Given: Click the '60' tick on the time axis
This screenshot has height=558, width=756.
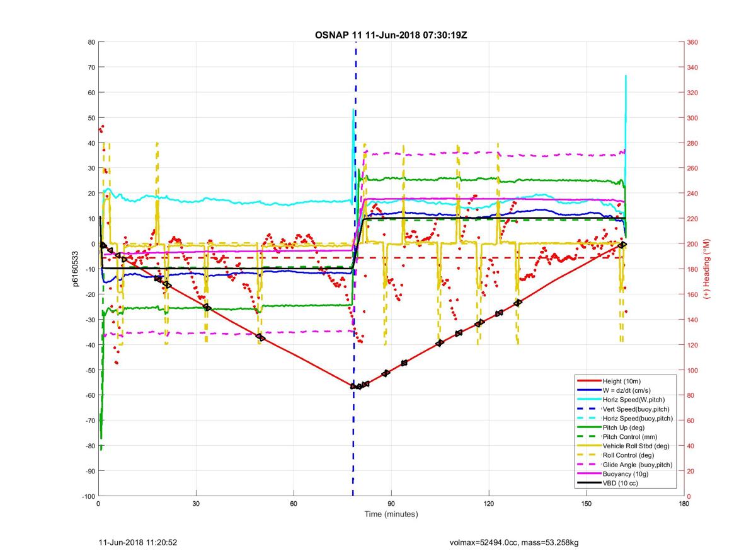Looking at the screenshot, I should (x=294, y=504).
